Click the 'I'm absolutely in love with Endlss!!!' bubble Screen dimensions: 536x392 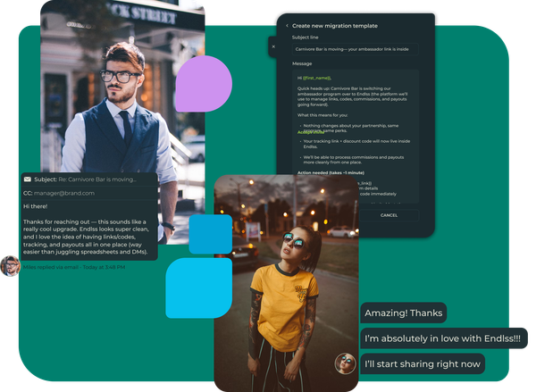444,338
